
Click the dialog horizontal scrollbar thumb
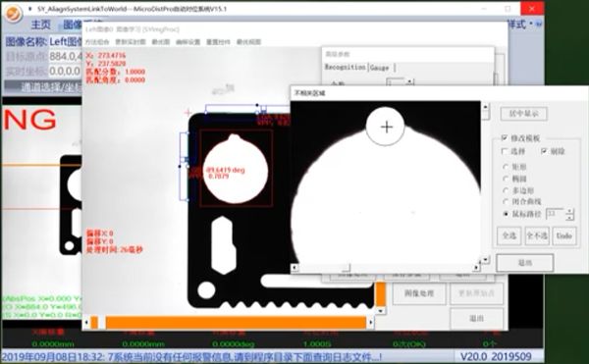[346, 268]
